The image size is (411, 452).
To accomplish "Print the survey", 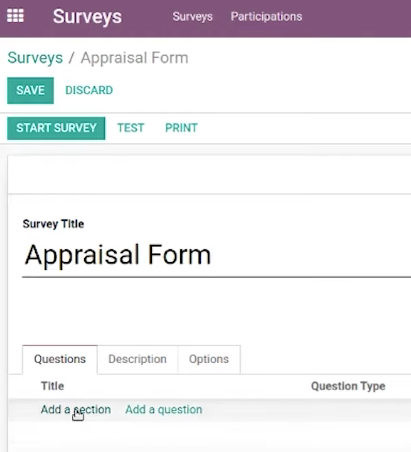I will 181,128.
